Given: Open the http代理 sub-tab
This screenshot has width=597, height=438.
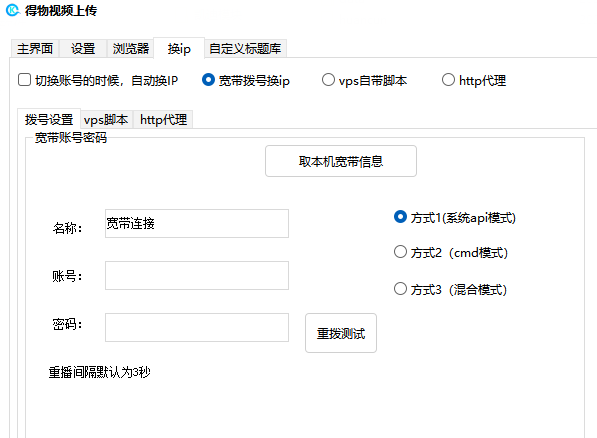Looking at the screenshot, I should pos(163,120).
